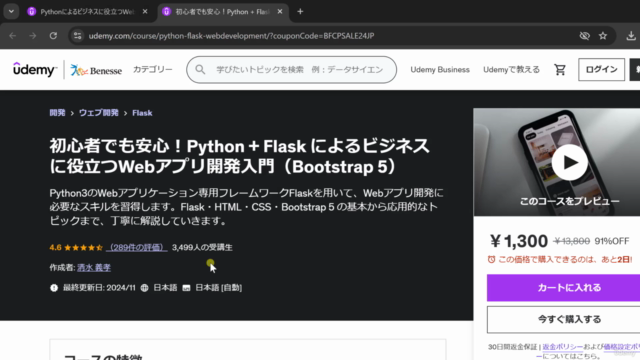Bookmark this page with the star icon
Screen dimensions: 640x360
click(603, 36)
